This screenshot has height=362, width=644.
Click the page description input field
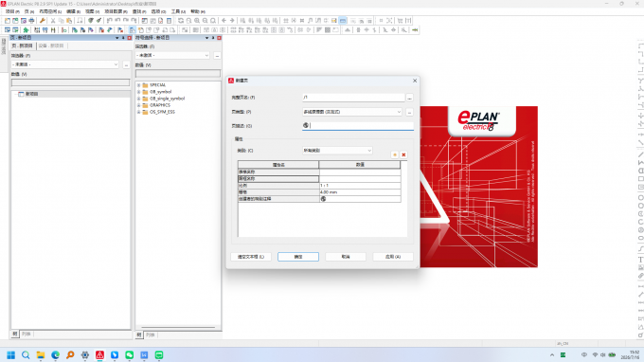tap(358, 126)
